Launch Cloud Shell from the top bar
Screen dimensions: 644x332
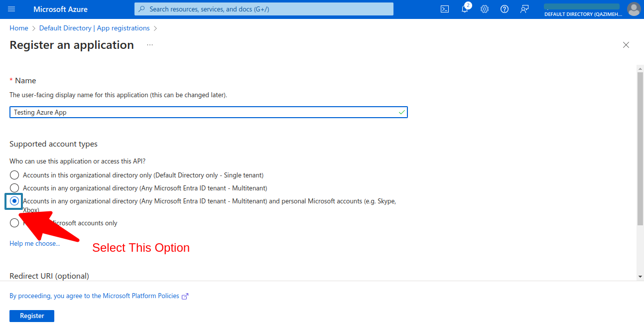(445, 9)
